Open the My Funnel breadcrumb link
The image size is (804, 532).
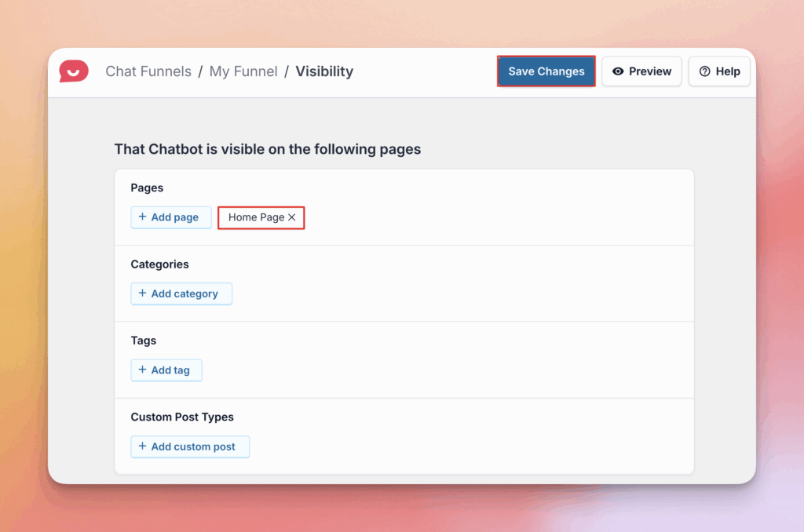243,71
